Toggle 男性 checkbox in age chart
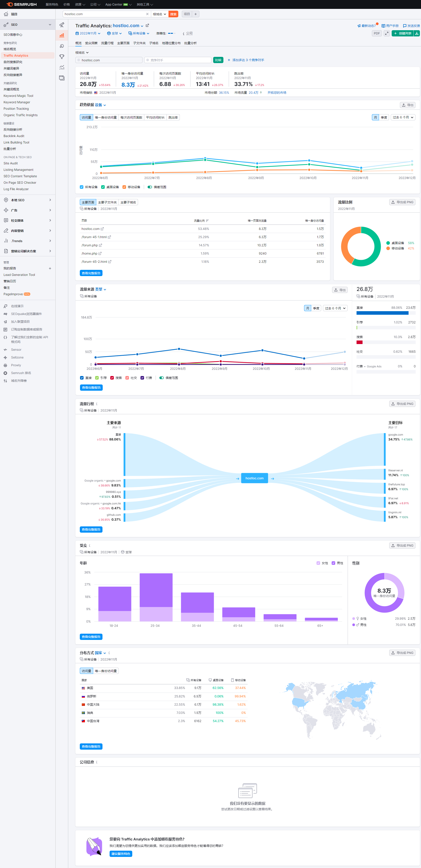Viewport: 421px width, 868px height. point(333,563)
